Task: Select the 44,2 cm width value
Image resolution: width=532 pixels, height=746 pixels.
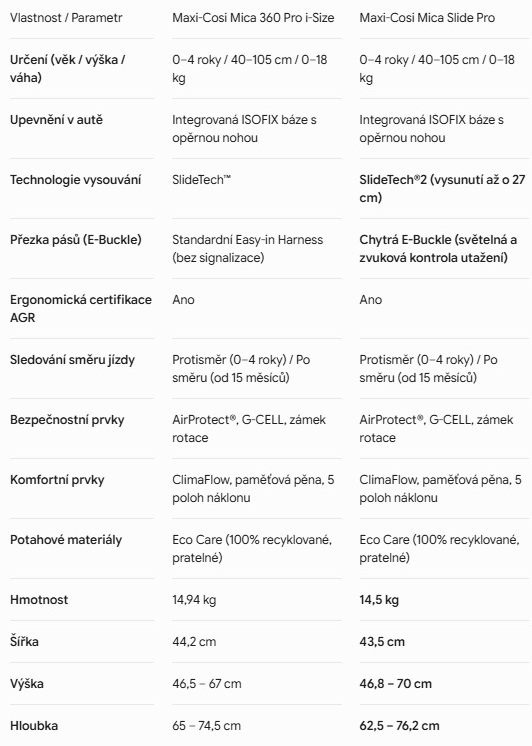Action: pos(194,641)
